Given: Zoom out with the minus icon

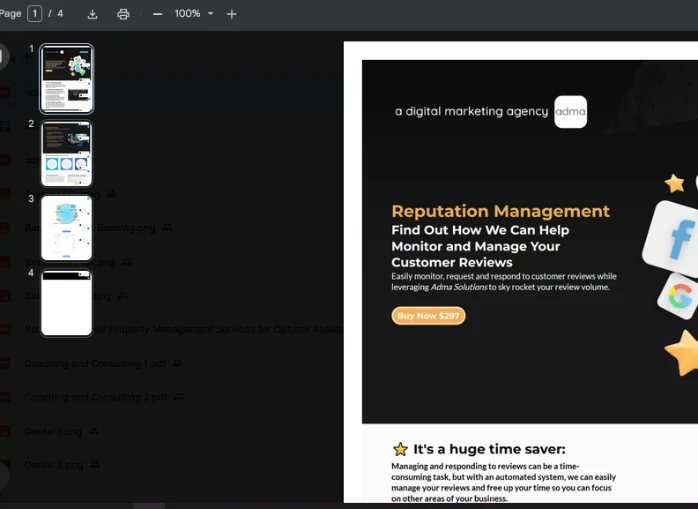Looking at the screenshot, I should tap(157, 14).
